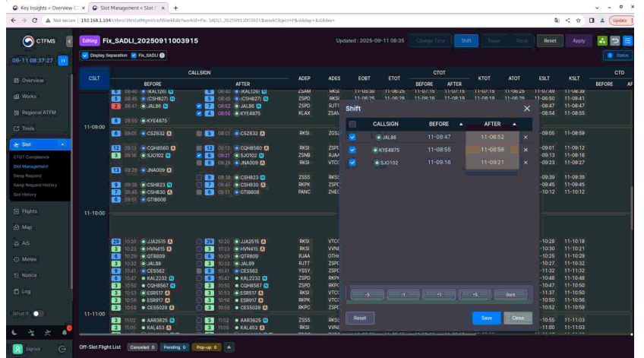Log out using the exit icon
The height and width of the screenshot is (358, 644).
click(x=62, y=349)
